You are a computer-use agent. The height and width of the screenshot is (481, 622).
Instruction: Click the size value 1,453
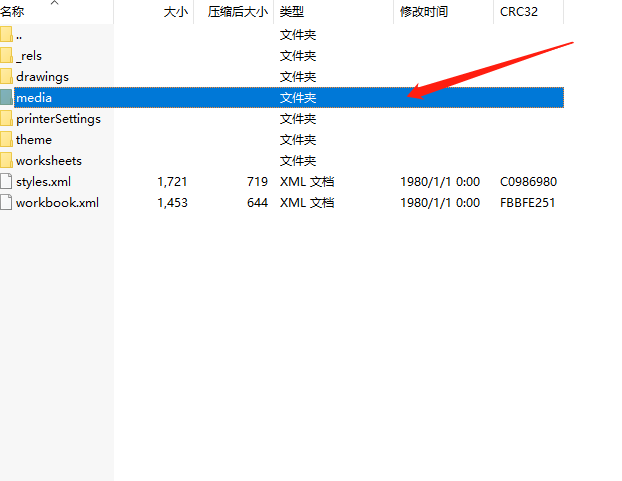172,203
